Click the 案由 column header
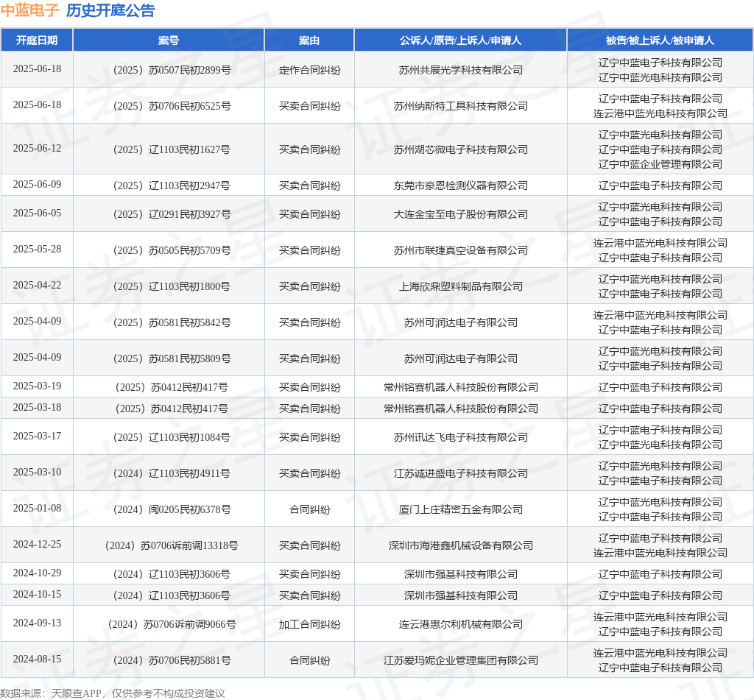 (x=309, y=40)
